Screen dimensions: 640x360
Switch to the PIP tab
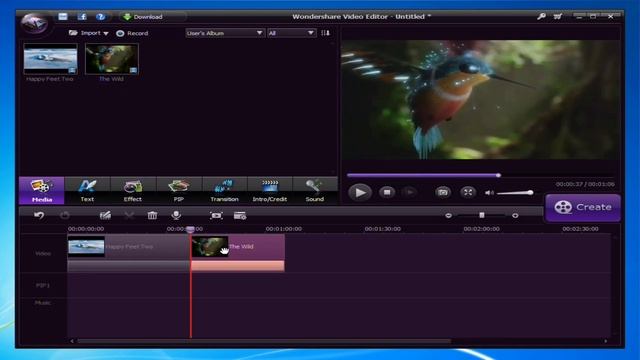click(178, 190)
